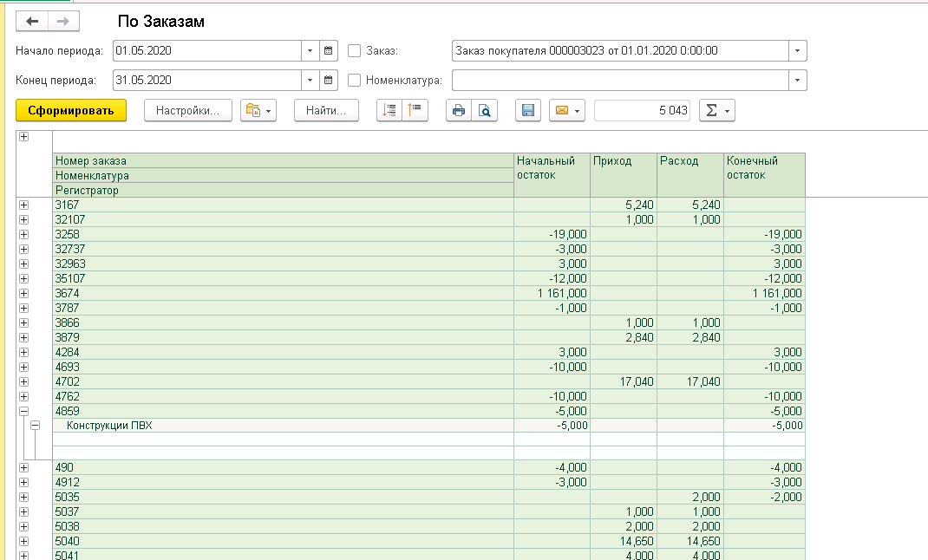Enable the Заказ filter checkbox
Image resolution: width=928 pixels, height=560 pixels.
pyautogui.click(x=354, y=51)
